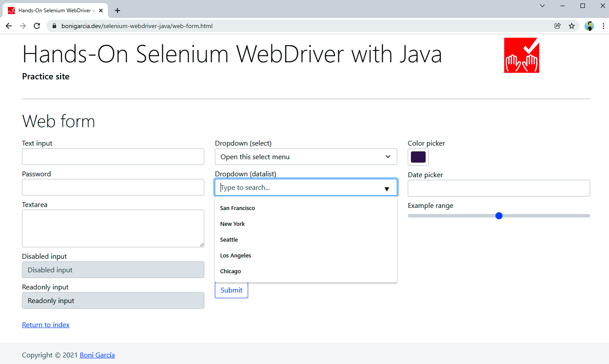Follow the Return to index link
Screen dimensions: 609x364
pyautogui.click(x=46, y=325)
